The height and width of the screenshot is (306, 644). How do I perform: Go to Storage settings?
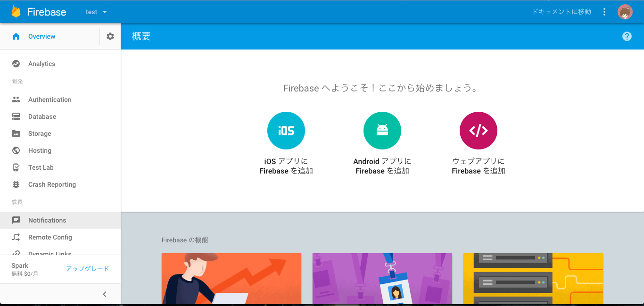tap(40, 133)
